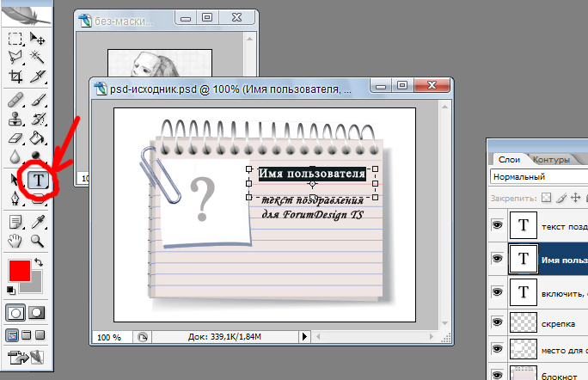Viewport: 588px width, 380px height.
Task: Hide the 'скрепка' layer using eye
Action: [498, 322]
